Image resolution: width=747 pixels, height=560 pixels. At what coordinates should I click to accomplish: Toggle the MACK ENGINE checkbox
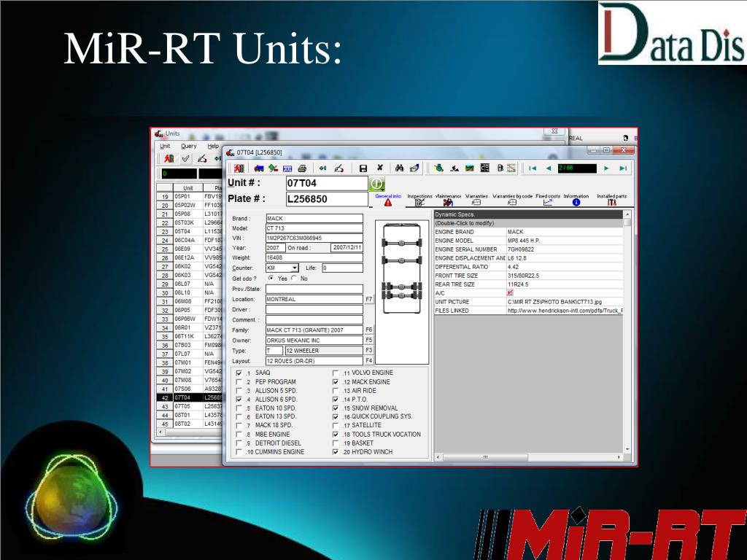pos(336,382)
